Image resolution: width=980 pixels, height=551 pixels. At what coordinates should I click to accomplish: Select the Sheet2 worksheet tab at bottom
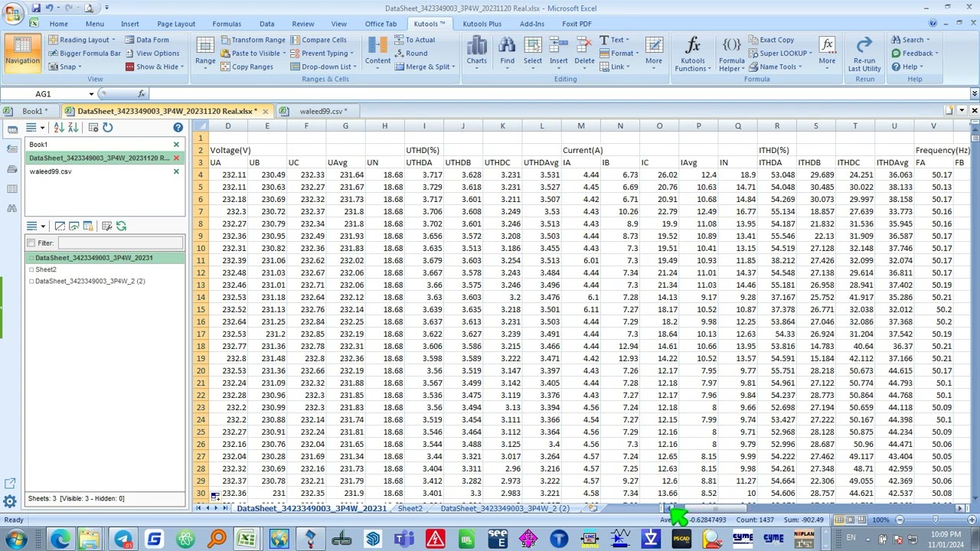[410, 508]
